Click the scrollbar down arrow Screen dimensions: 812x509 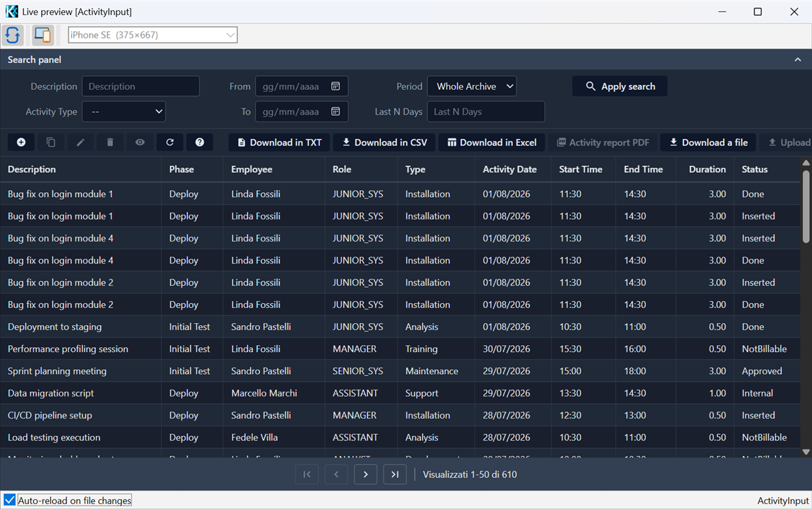point(806,452)
